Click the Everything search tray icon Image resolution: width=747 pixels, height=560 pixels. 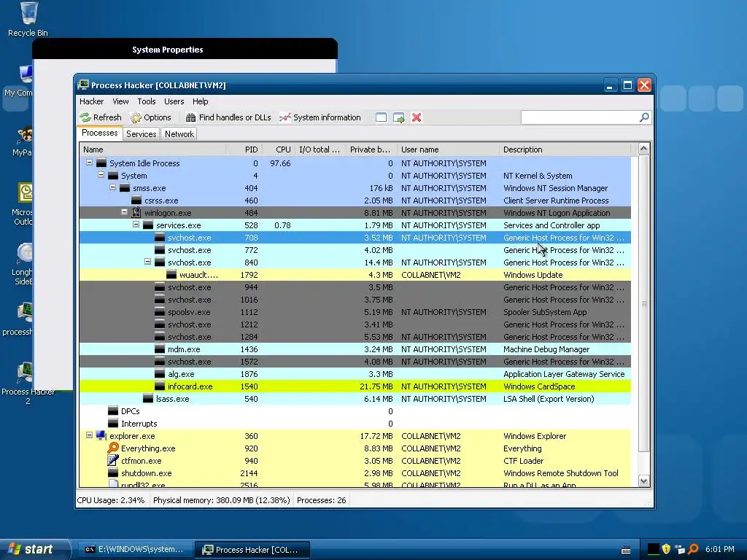coord(694,549)
